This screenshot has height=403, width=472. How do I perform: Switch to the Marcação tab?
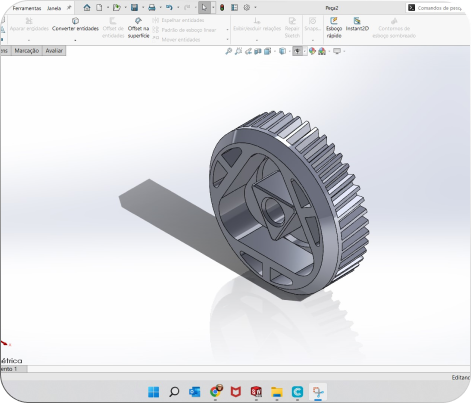27,51
